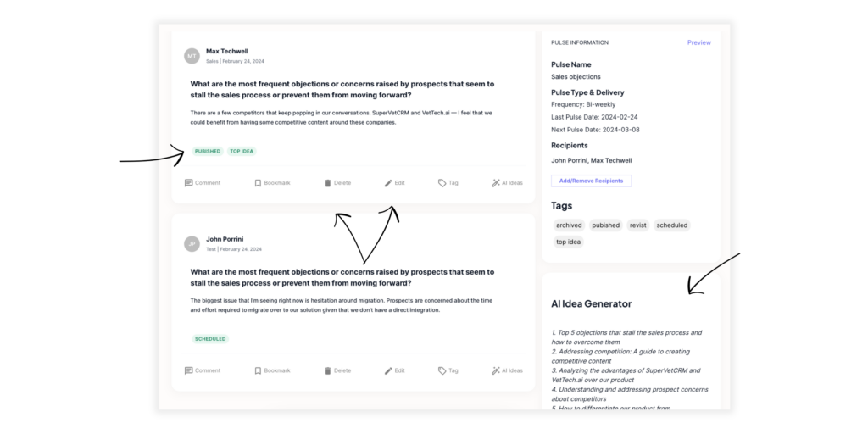The height and width of the screenshot is (434, 868).
Task: Click the TOP IDEA badge on Max's post
Action: click(x=242, y=151)
